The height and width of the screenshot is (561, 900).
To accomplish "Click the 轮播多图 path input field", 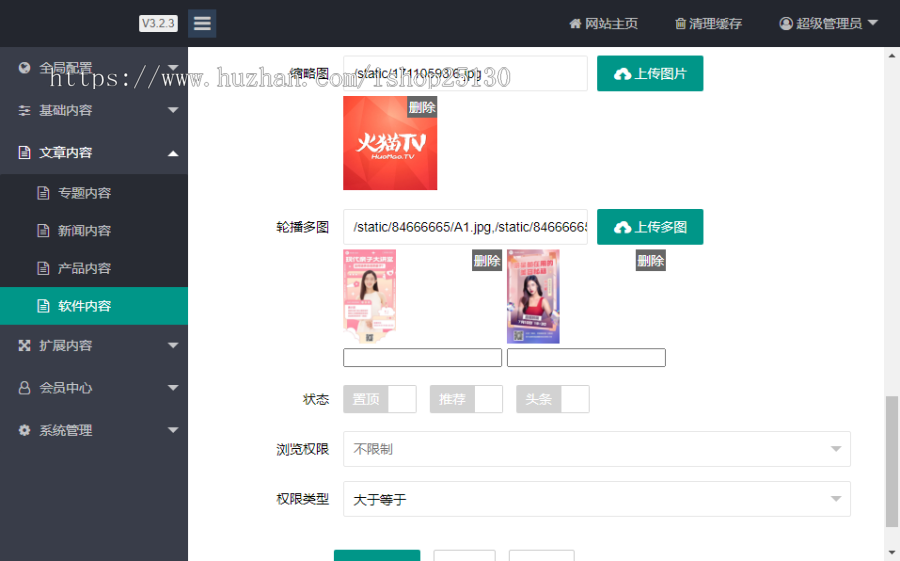I will coord(465,227).
